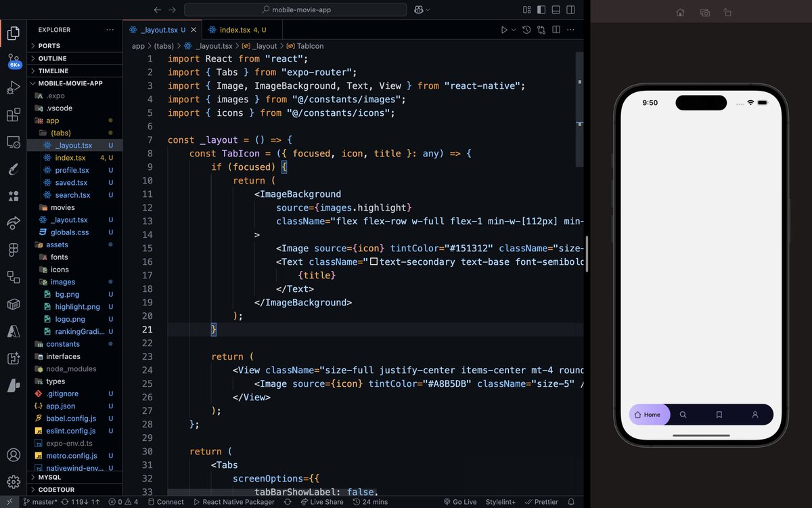The height and width of the screenshot is (508, 812).
Task: Open the Accounts menu in the activity bar
Action: [x=13, y=455]
